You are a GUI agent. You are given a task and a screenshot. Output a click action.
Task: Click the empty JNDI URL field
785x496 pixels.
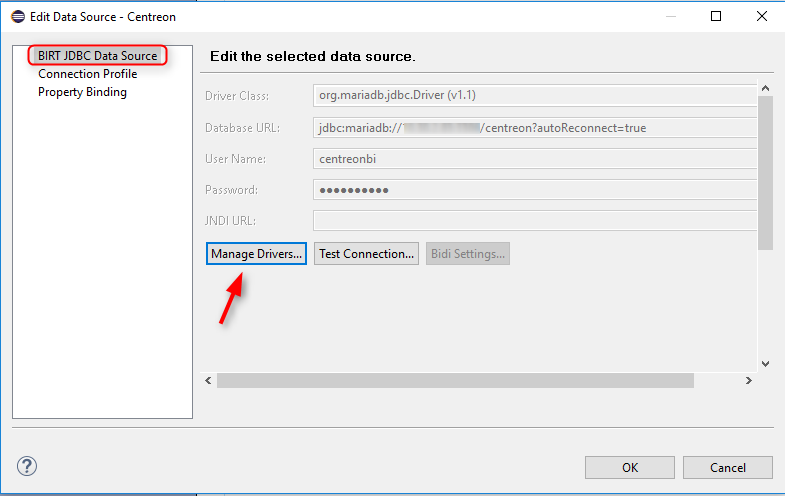pos(534,221)
